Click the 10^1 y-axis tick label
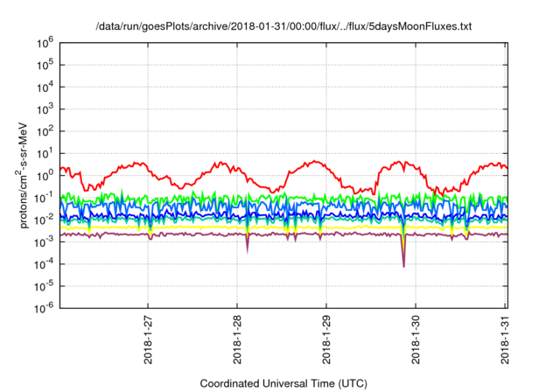This screenshot has width=560, height=392. tap(45, 153)
